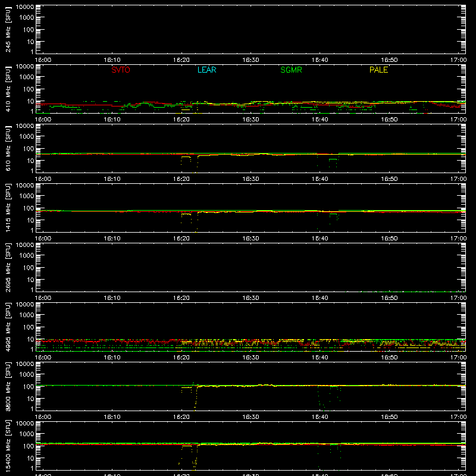Click the 16:20 tick under the 245 MHz panel
Image resolution: width=476 pixels, height=476 pixels.
coord(181,60)
